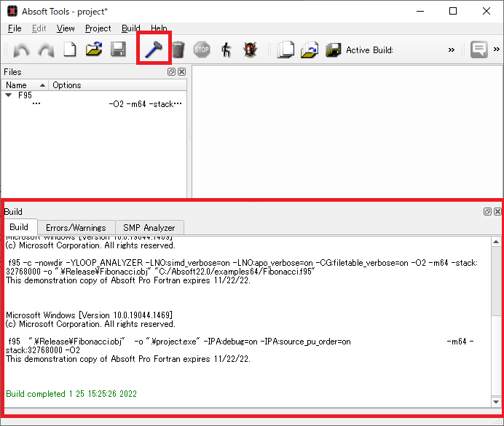Stop the build with STOP icon
The width and height of the screenshot is (504, 426).
[202, 50]
